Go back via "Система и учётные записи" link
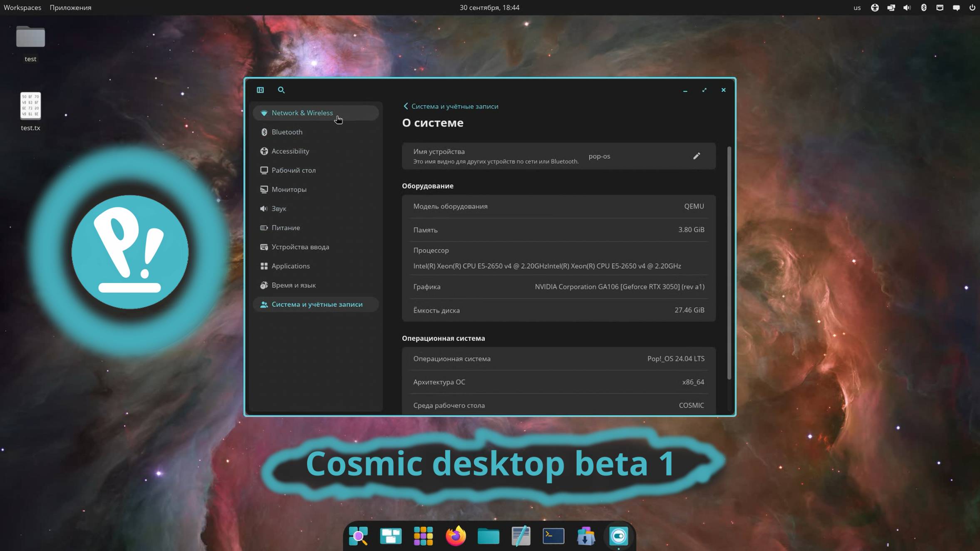The height and width of the screenshot is (551, 980). [454, 106]
